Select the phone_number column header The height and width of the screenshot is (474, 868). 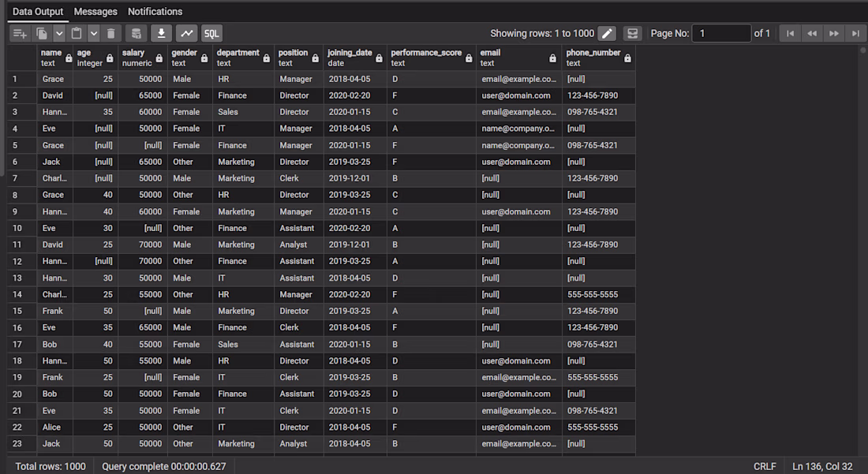598,58
